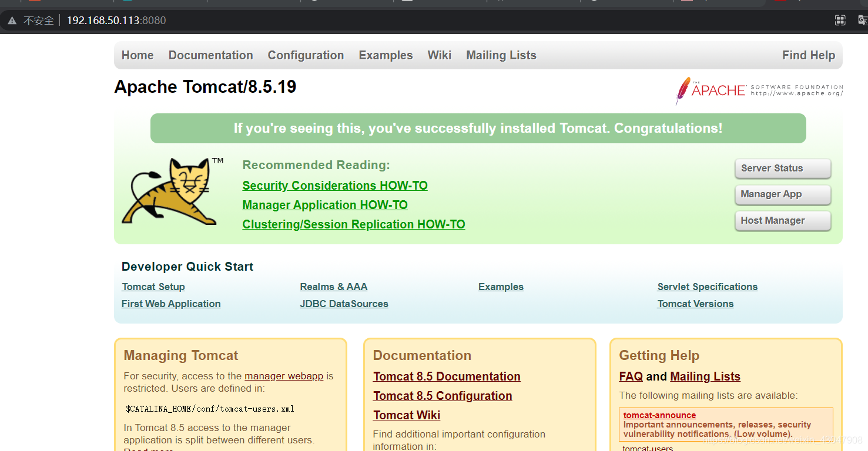Screen dimensions: 868x451
Task: Open the Realms & AAA link
Action: tap(334, 287)
